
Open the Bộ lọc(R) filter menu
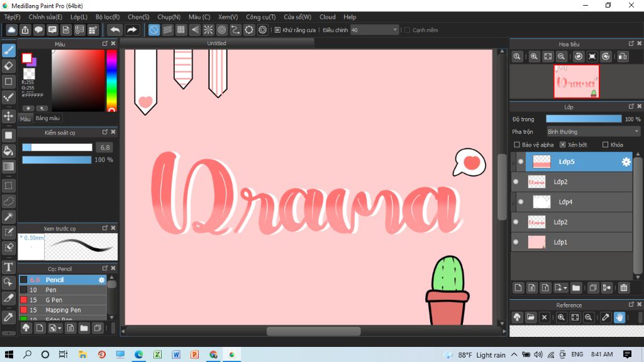click(108, 17)
